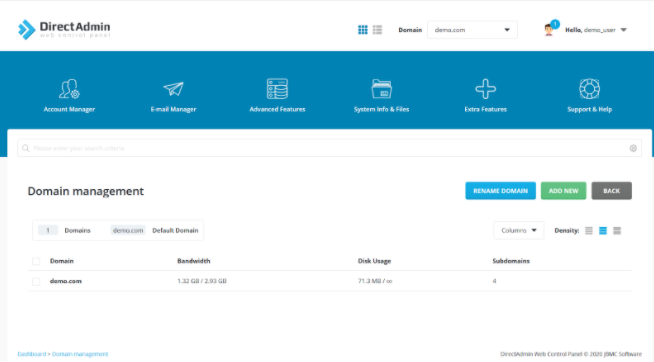This screenshot has height=362, width=654.
Task: Open Advanced Features database icon
Action: (277, 89)
